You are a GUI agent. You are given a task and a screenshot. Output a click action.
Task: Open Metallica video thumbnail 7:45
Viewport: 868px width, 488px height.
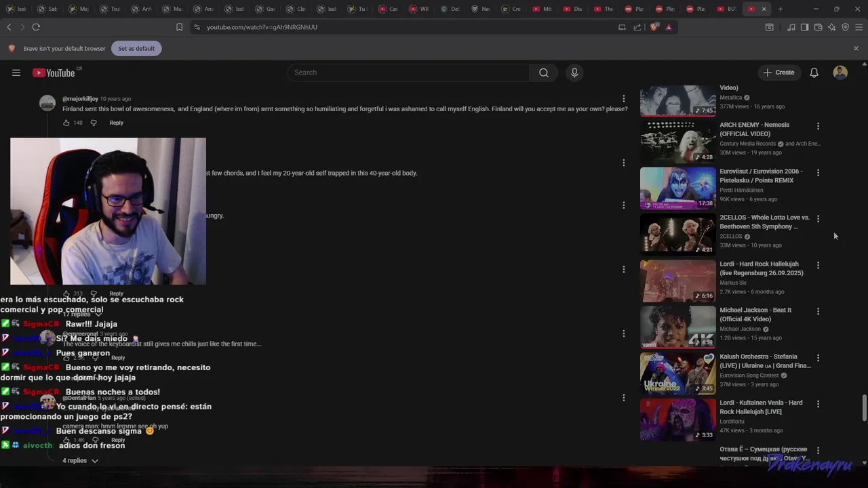coord(677,100)
